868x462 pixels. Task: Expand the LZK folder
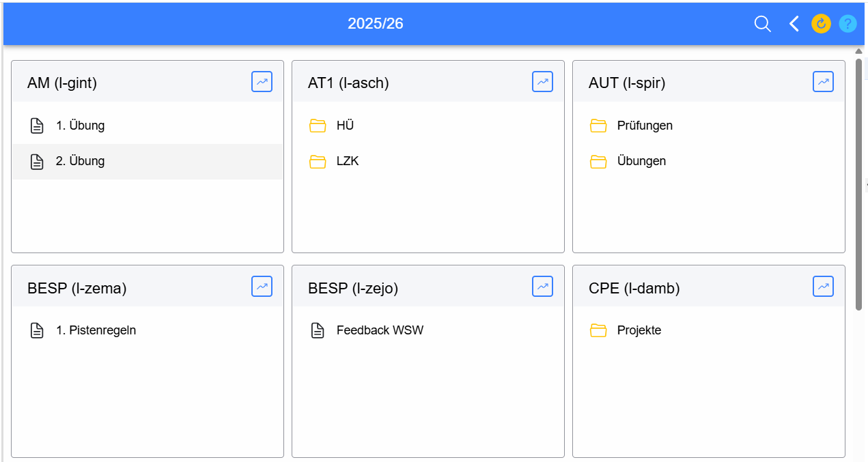tap(347, 161)
